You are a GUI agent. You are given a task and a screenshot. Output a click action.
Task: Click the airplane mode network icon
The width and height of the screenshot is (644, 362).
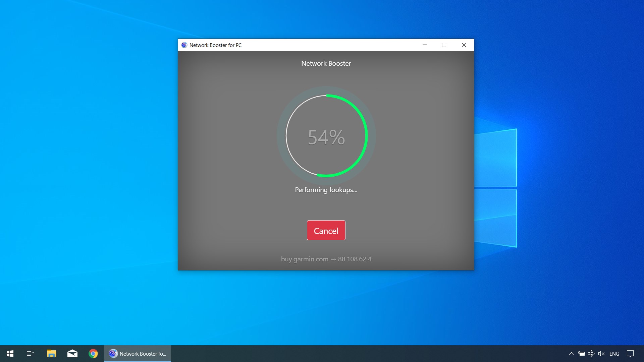(591, 354)
